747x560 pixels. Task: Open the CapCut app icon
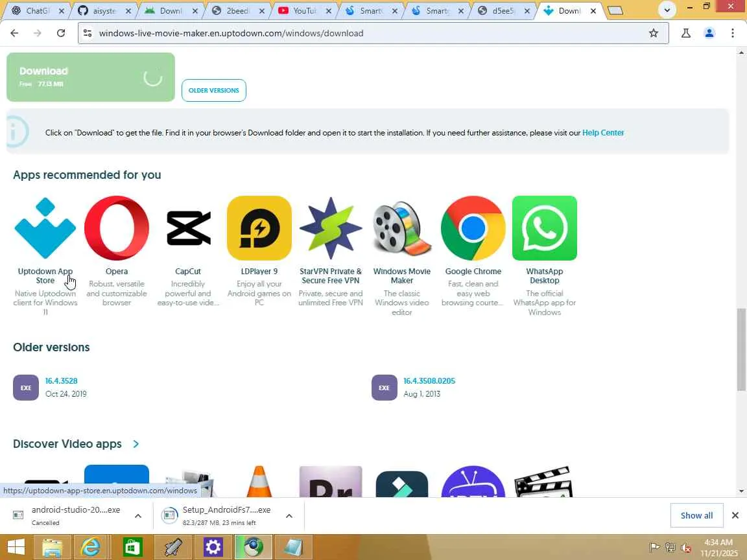(x=188, y=228)
